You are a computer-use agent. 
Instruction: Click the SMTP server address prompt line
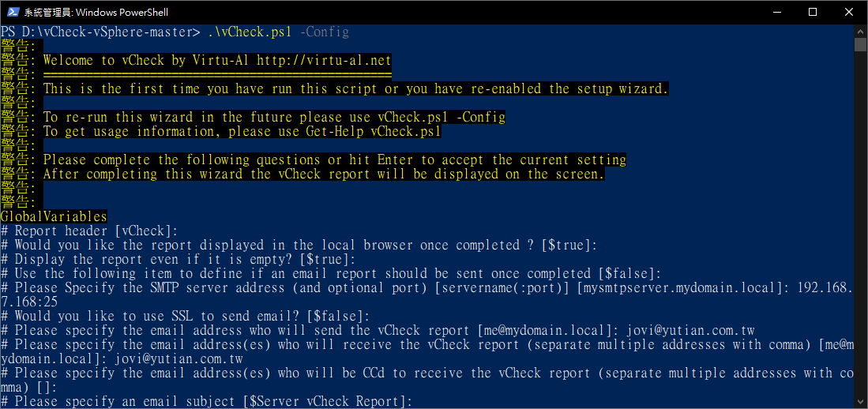(x=426, y=287)
